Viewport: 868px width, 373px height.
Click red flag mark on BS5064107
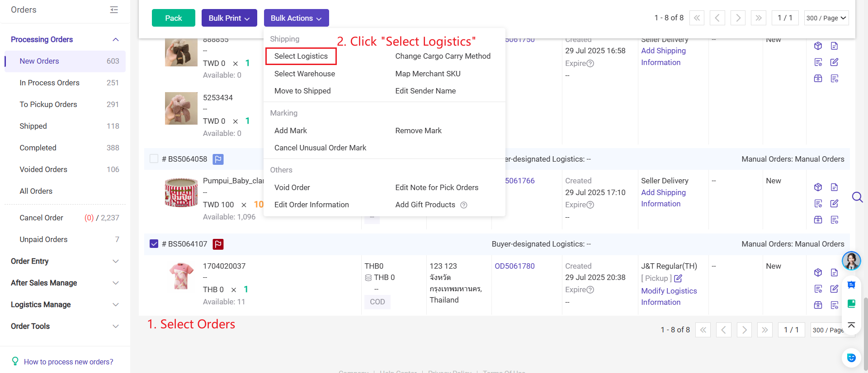[218, 244]
